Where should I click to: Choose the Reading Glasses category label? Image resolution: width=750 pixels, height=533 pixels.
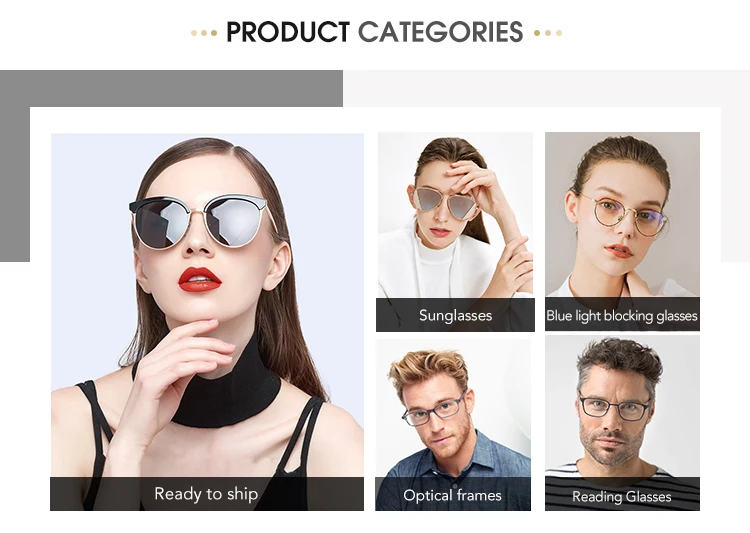pos(622,495)
